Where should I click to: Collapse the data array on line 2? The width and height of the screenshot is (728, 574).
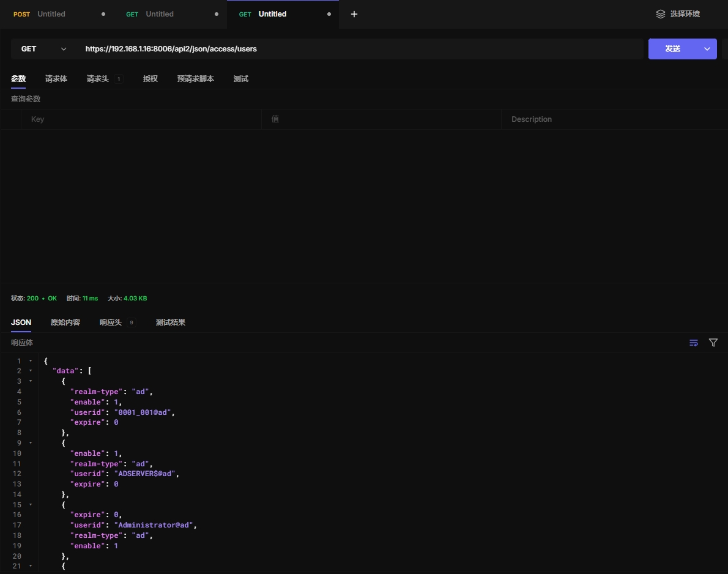click(x=31, y=371)
